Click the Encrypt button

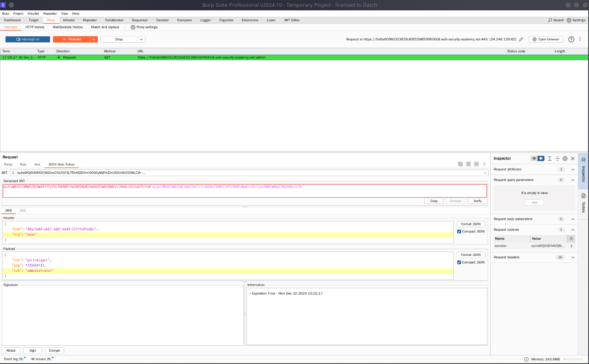click(x=55, y=351)
